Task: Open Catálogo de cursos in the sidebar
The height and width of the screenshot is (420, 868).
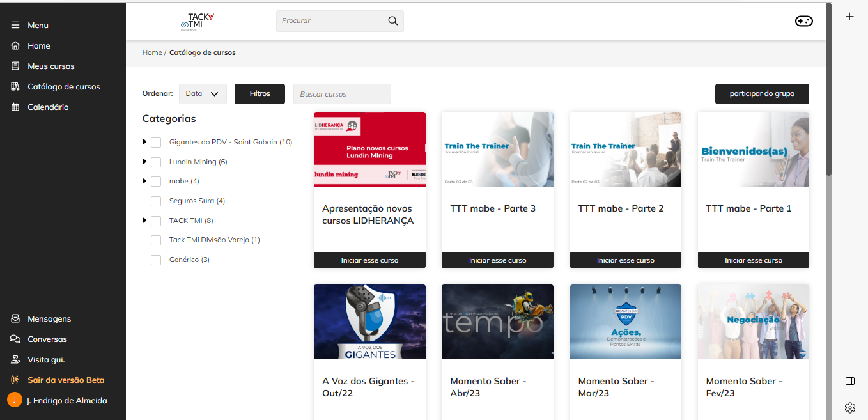Action: click(65, 86)
